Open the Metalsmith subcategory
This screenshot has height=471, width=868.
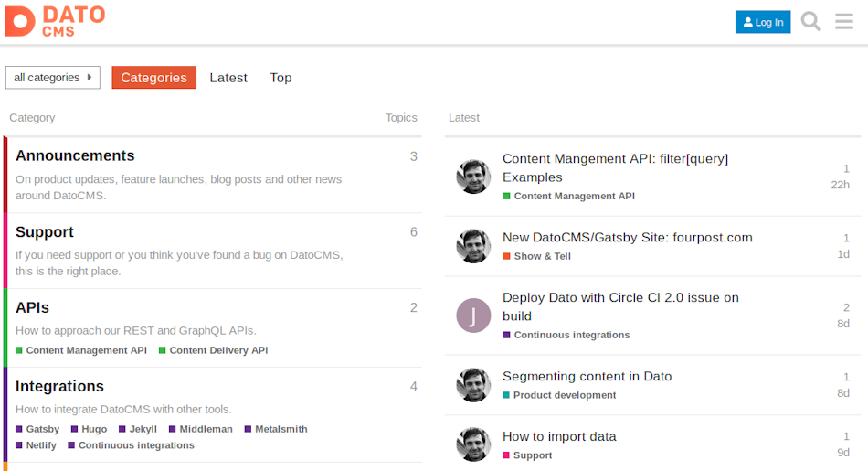click(276, 429)
